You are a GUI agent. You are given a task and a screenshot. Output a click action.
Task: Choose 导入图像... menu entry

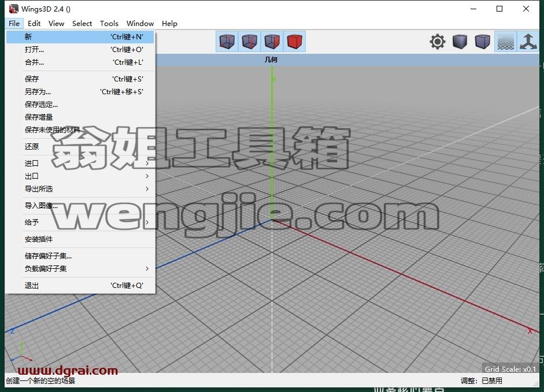point(80,206)
